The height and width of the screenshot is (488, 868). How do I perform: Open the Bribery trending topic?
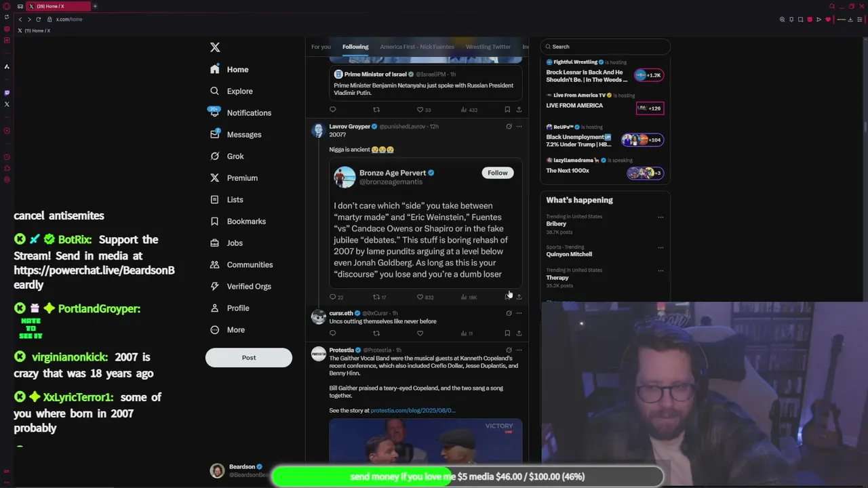pos(556,224)
